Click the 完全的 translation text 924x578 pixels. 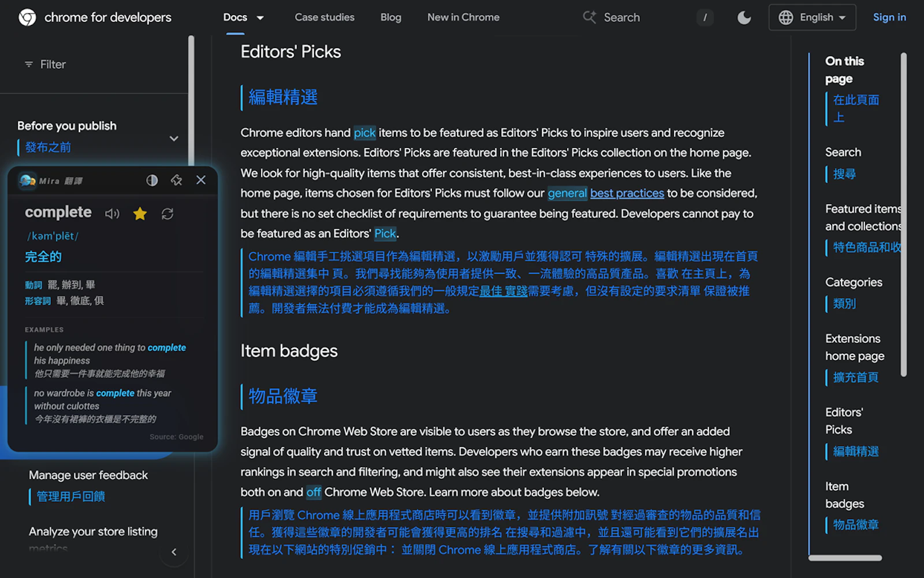(43, 257)
